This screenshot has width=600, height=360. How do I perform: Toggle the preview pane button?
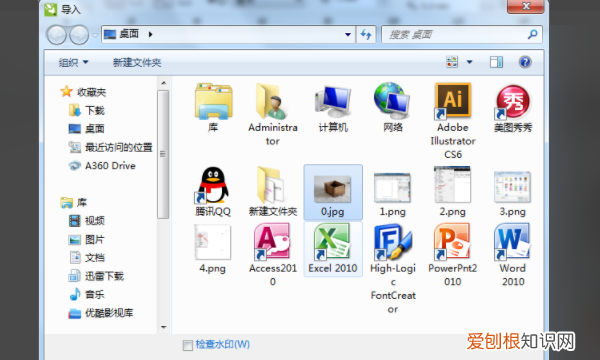[x=496, y=62]
